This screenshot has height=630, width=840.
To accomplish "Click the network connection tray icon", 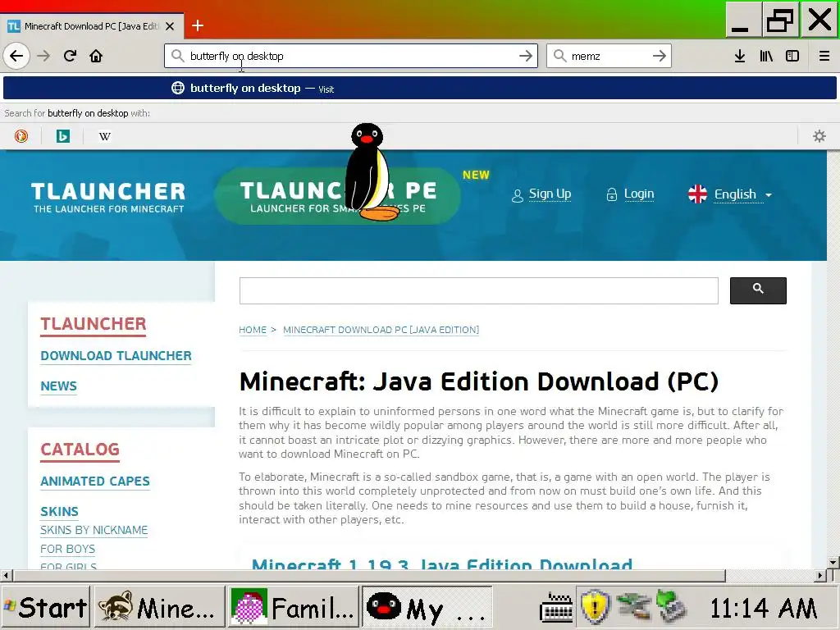I will pos(632,607).
